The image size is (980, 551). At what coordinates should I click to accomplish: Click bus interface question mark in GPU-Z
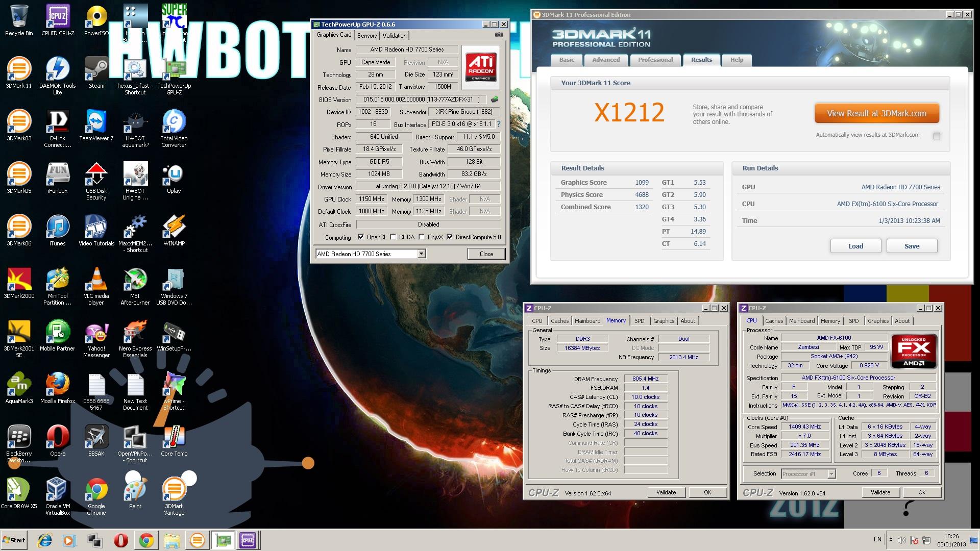[499, 124]
